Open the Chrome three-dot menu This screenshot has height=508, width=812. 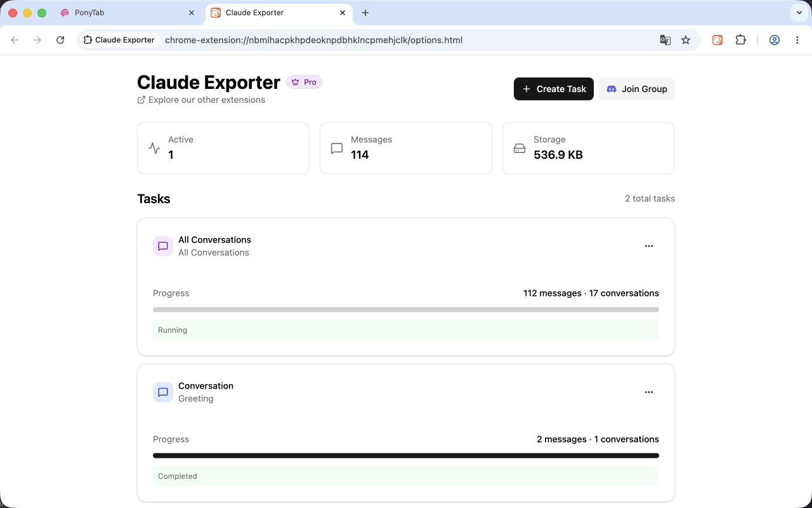click(x=797, y=40)
